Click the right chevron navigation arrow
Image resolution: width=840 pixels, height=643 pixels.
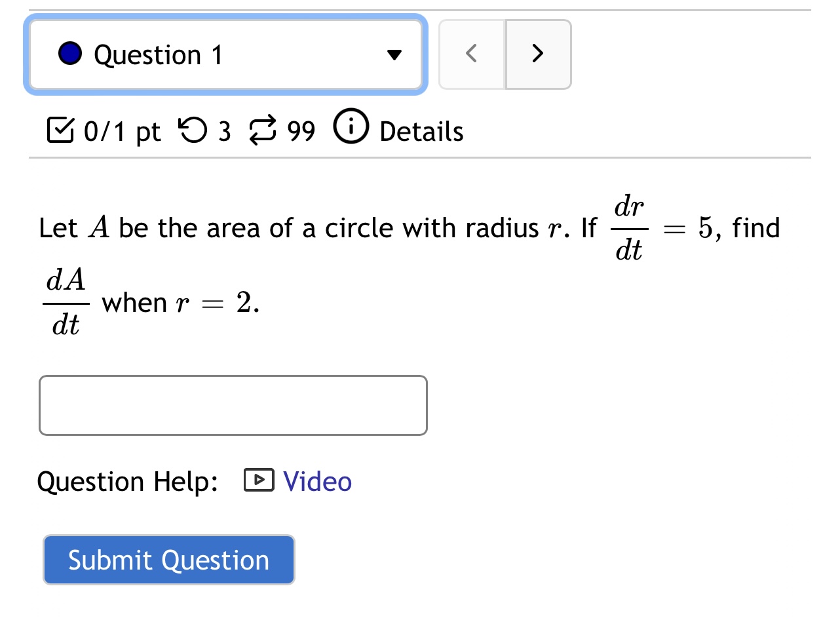538,54
